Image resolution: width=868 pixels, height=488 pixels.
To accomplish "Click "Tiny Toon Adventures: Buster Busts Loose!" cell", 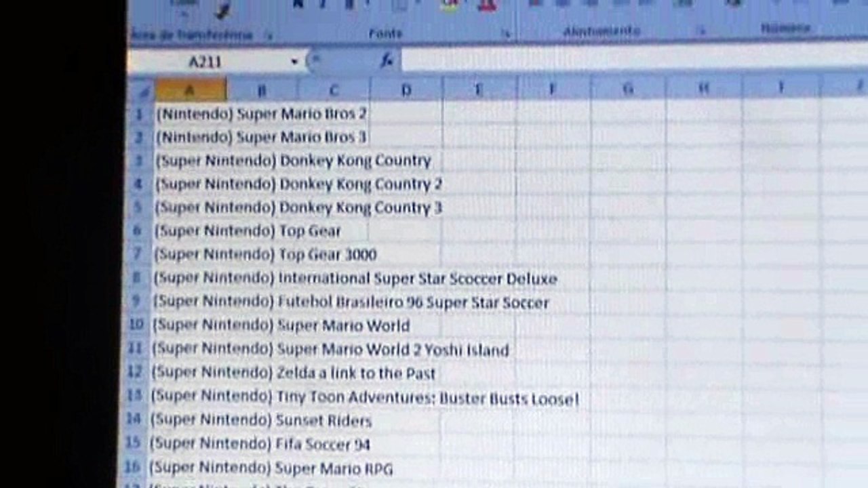I will pos(365,397).
